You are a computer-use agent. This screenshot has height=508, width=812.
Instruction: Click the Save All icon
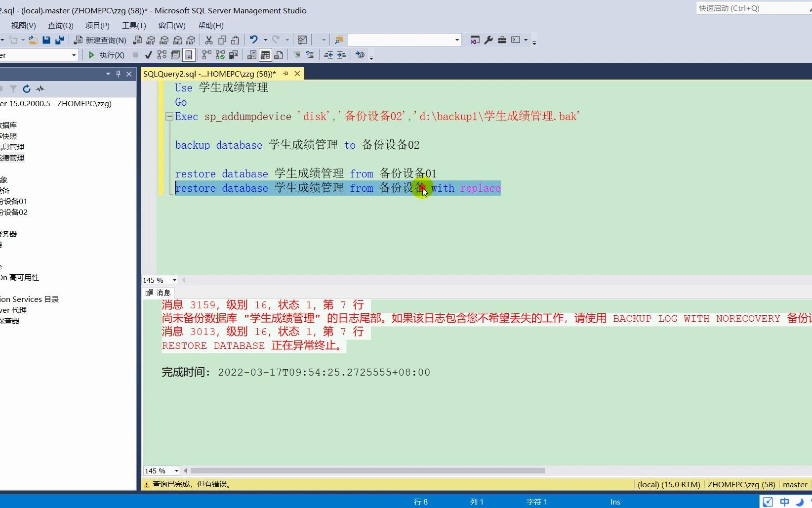point(60,40)
